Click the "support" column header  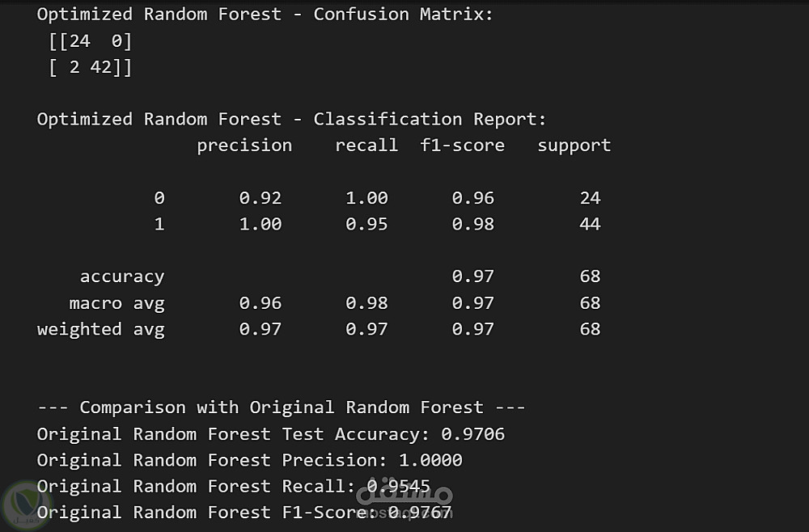point(574,146)
